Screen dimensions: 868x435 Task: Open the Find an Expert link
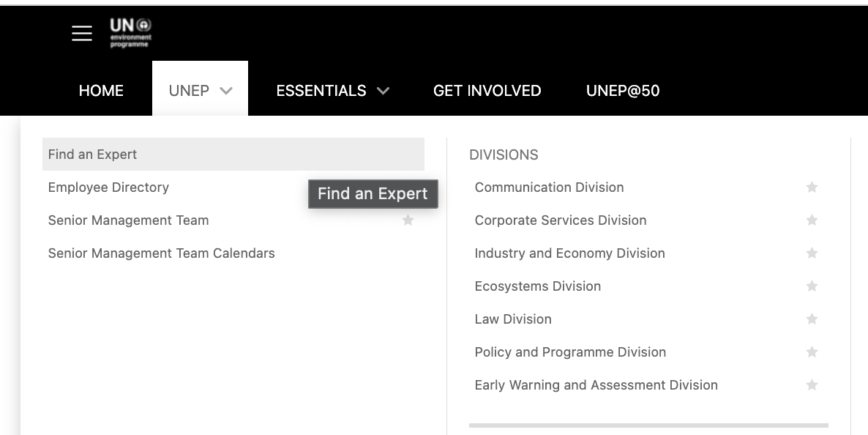point(233,154)
